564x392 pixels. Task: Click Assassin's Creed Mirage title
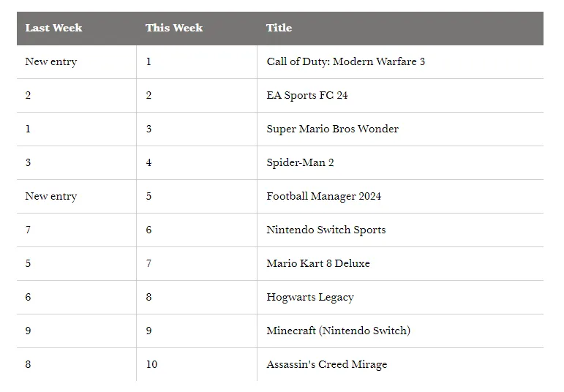click(327, 364)
